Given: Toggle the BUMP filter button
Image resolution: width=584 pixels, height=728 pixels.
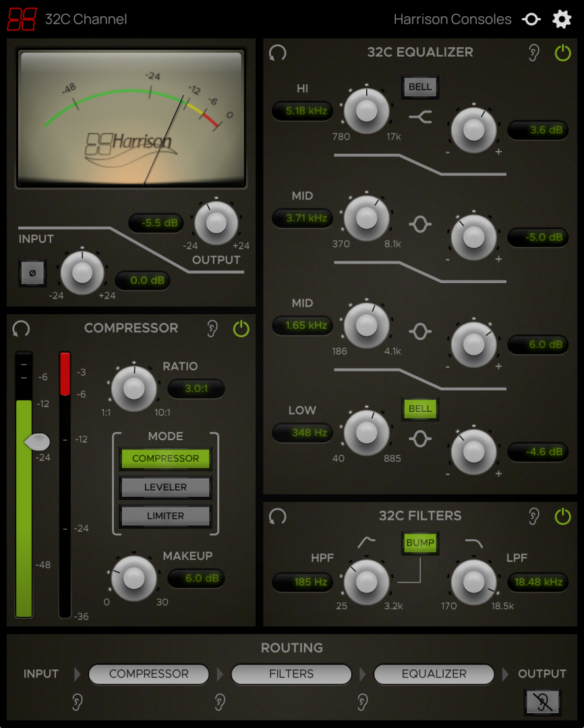Looking at the screenshot, I should (x=420, y=543).
